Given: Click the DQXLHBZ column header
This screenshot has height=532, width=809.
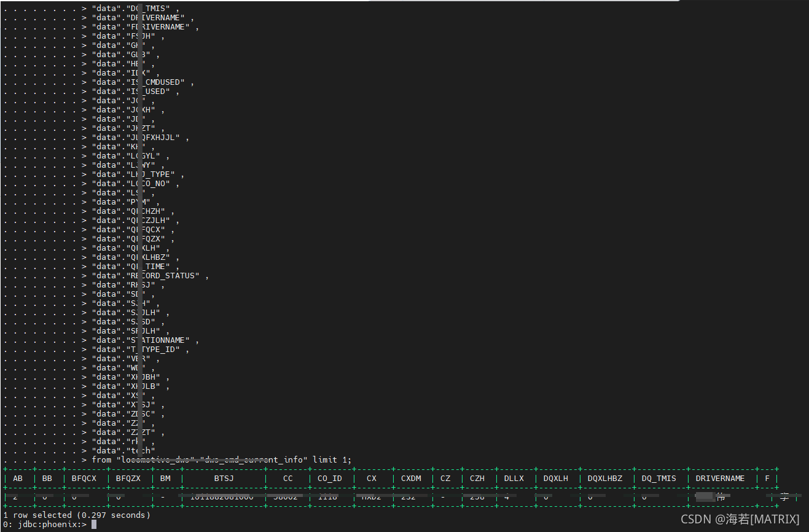Looking at the screenshot, I should point(605,479).
